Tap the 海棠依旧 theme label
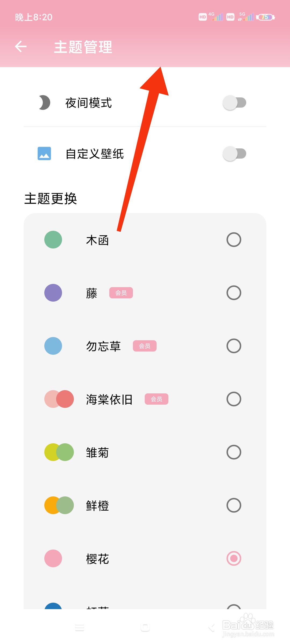 [109, 399]
